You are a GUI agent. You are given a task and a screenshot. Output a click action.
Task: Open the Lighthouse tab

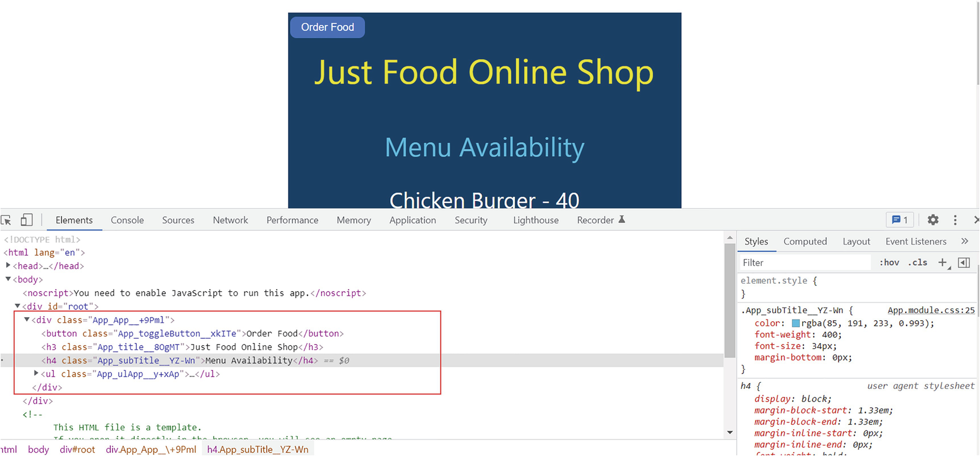click(536, 220)
